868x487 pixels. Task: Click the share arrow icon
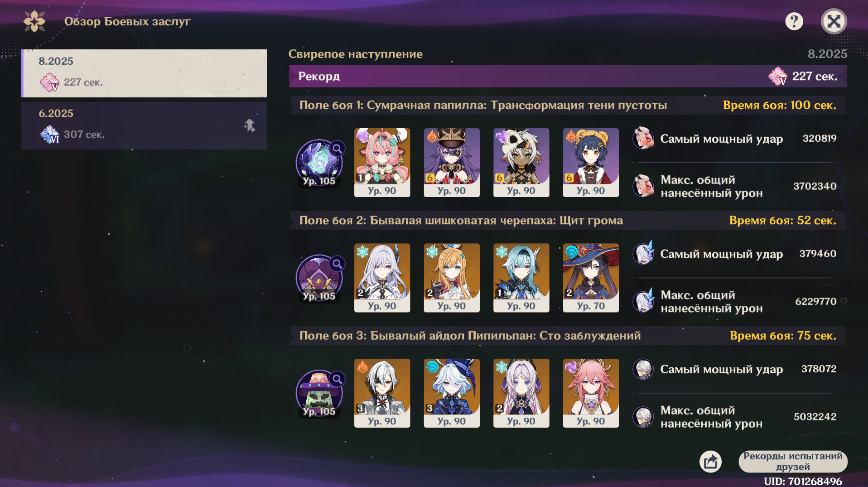click(710, 462)
